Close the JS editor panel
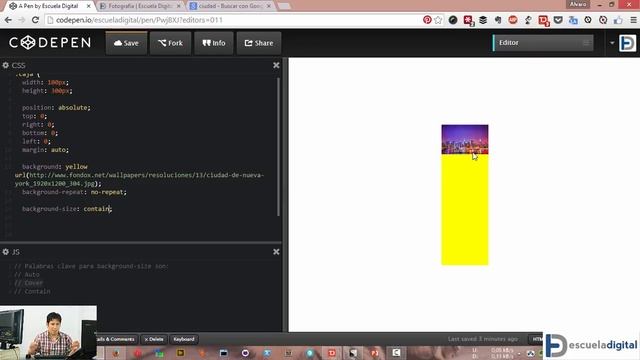Image resolution: width=640 pixels, height=360 pixels. 276,252
